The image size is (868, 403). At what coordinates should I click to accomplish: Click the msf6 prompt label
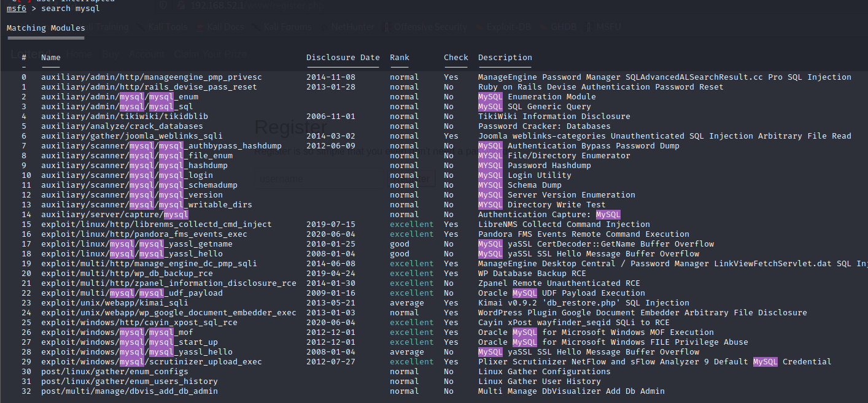click(16, 9)
